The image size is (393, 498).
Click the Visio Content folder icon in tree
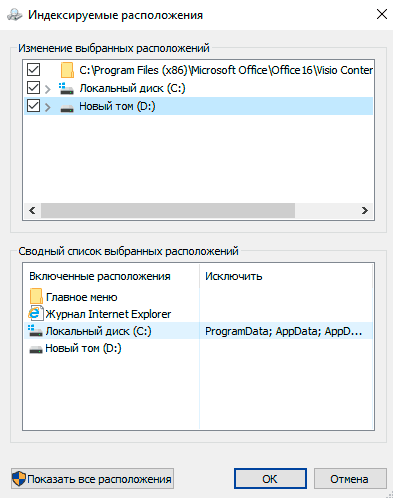67,70
